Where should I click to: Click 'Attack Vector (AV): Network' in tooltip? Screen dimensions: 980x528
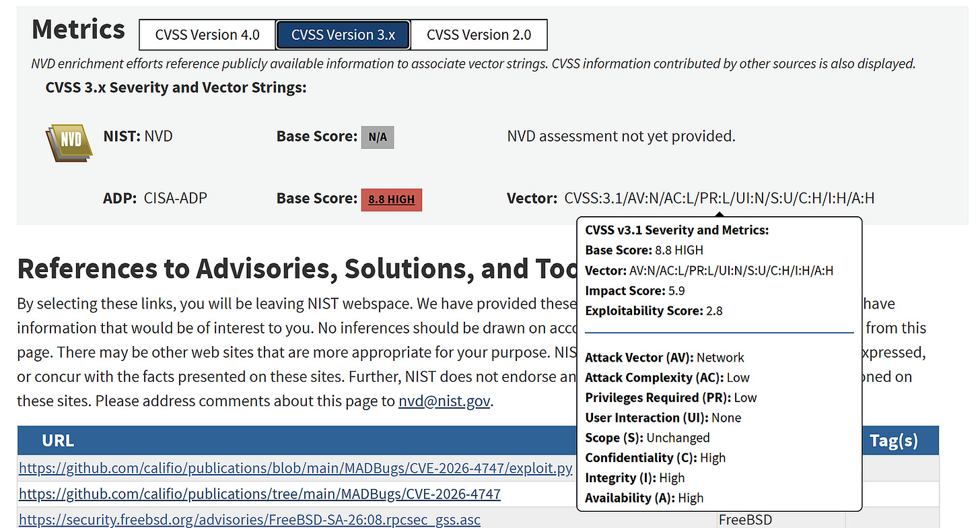pyautogui.click(x=665, y=358)
